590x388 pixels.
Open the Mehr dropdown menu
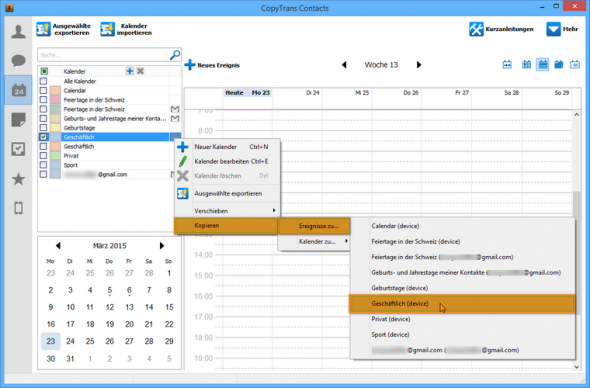562,29
